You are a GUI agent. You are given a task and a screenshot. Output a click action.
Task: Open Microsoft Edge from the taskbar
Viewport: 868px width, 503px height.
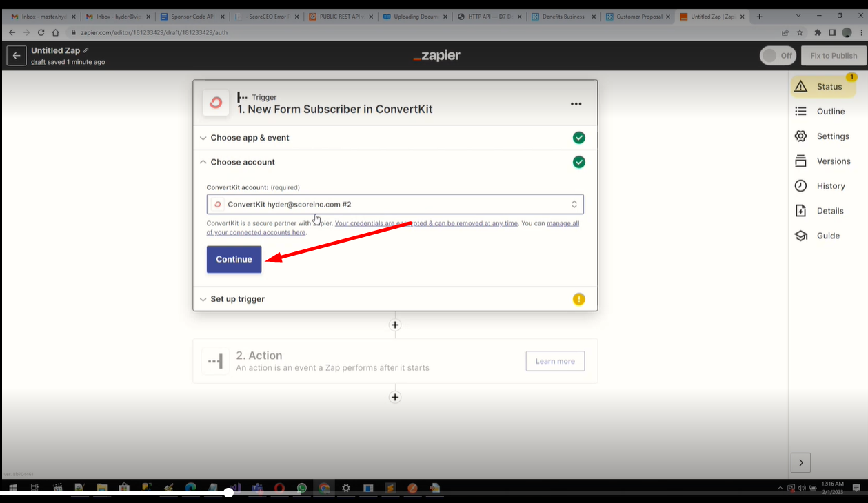point(191,488)
